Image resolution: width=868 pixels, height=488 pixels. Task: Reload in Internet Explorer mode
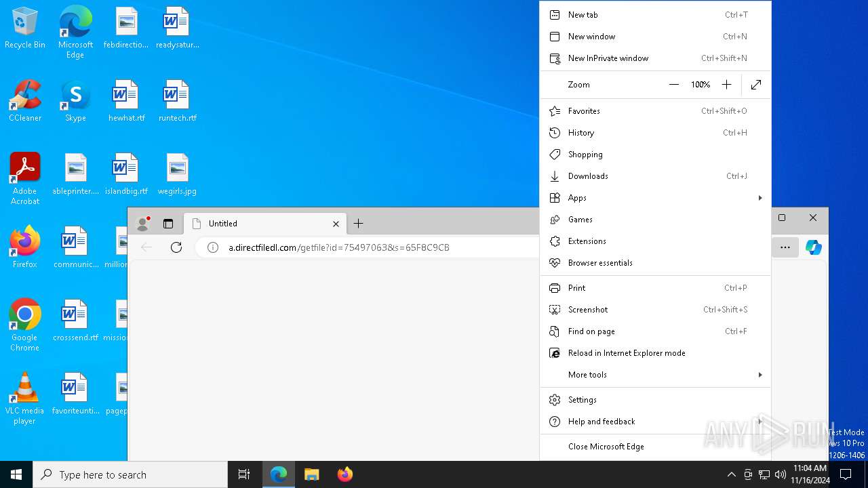(x=655, y=352)
